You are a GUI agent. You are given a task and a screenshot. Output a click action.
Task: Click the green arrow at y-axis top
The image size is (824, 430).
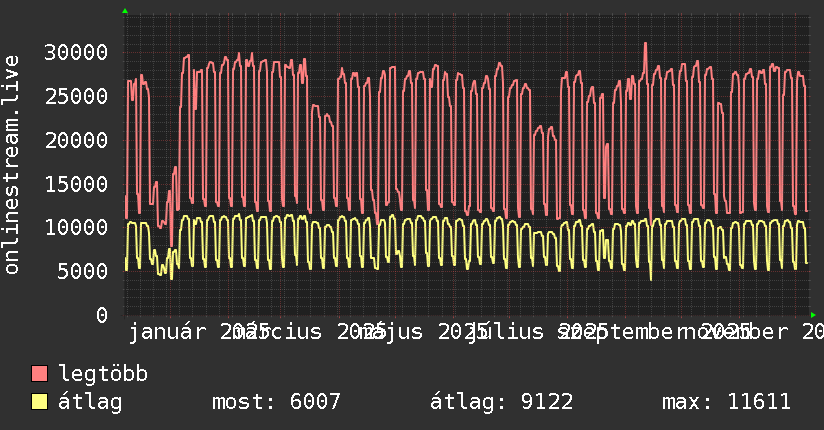(125, 11)
